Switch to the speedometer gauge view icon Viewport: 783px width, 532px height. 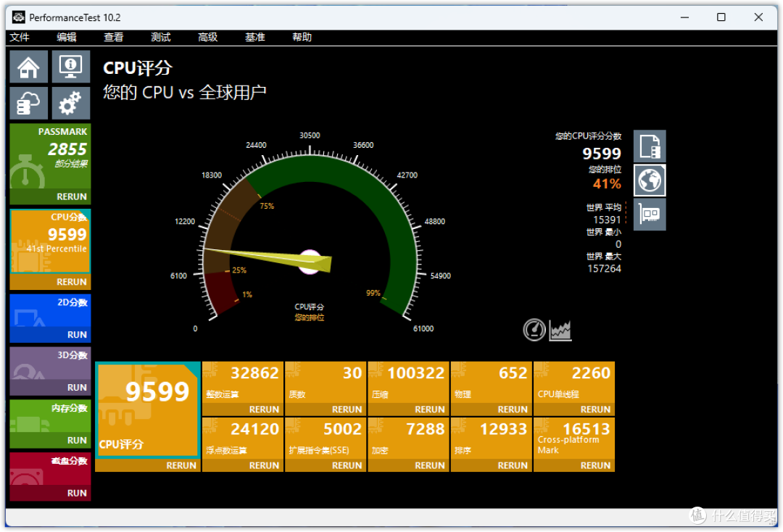[534, 330]
